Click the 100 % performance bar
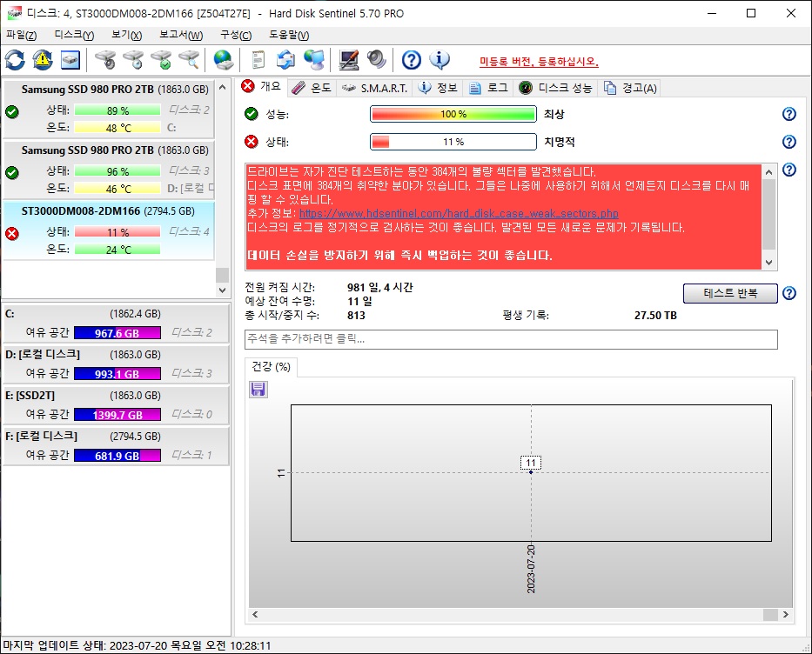 point(453,114)
